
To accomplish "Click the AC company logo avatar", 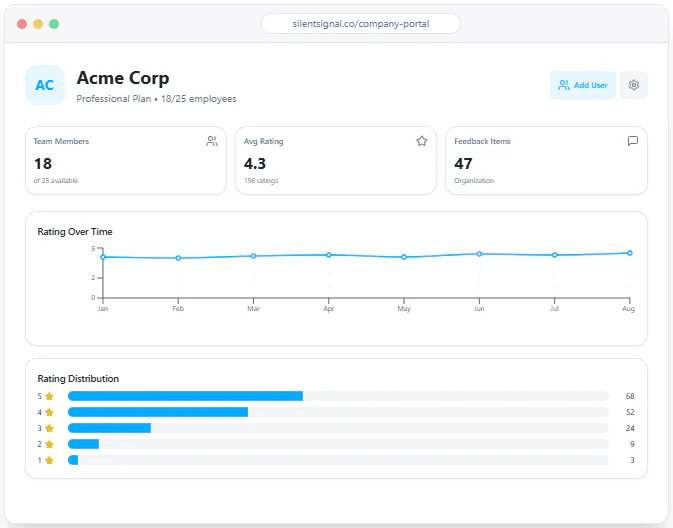I will pos(45,85).
